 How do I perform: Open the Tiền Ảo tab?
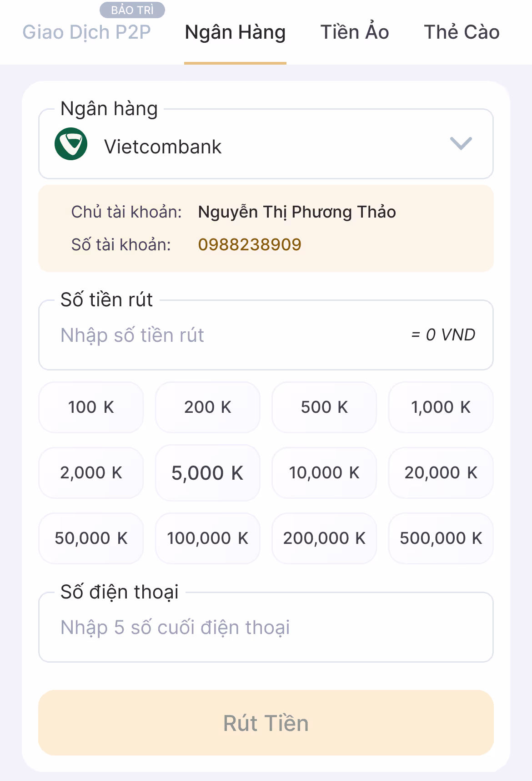(355, 32)
